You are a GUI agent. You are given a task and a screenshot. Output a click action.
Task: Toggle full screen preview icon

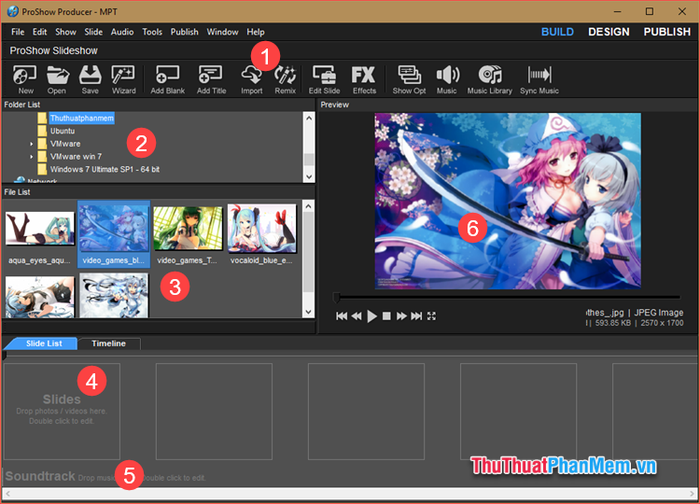coord(431,316)
